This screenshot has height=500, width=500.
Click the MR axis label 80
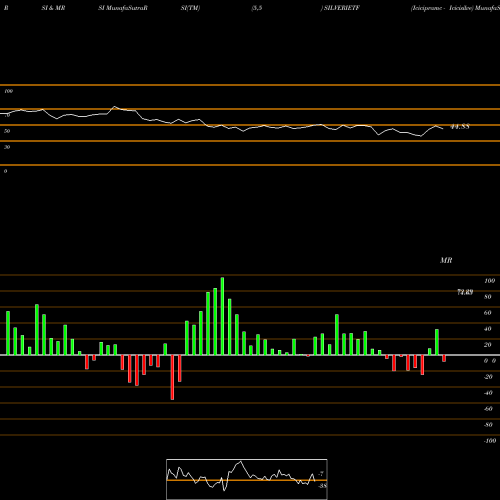[x=488, y=297]
